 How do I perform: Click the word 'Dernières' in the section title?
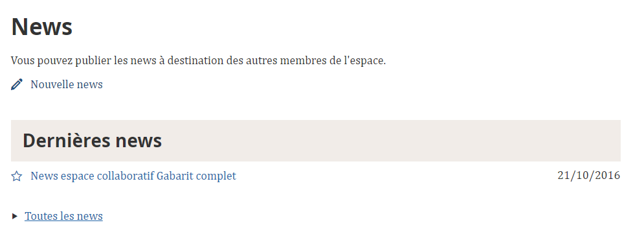[x=67, y=141]
